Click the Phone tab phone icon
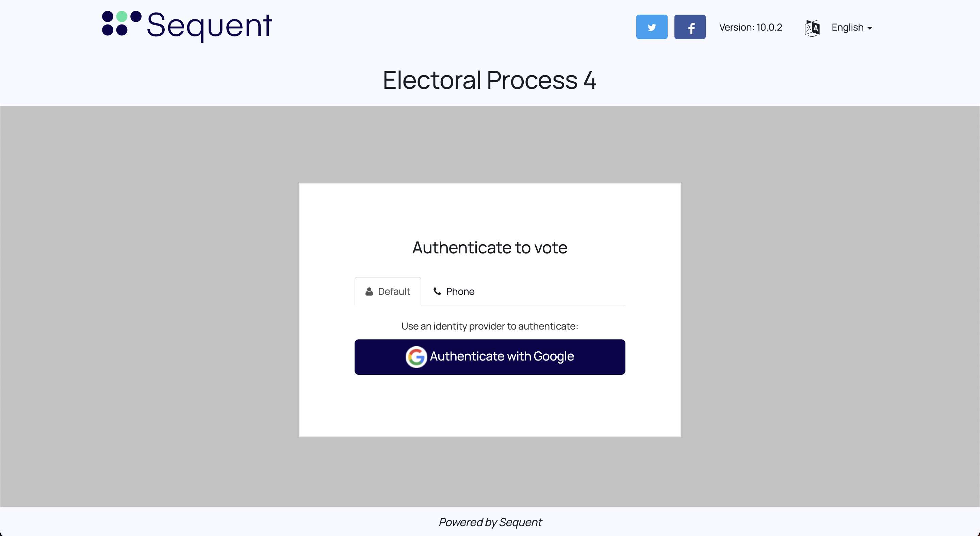 [437, 292]
